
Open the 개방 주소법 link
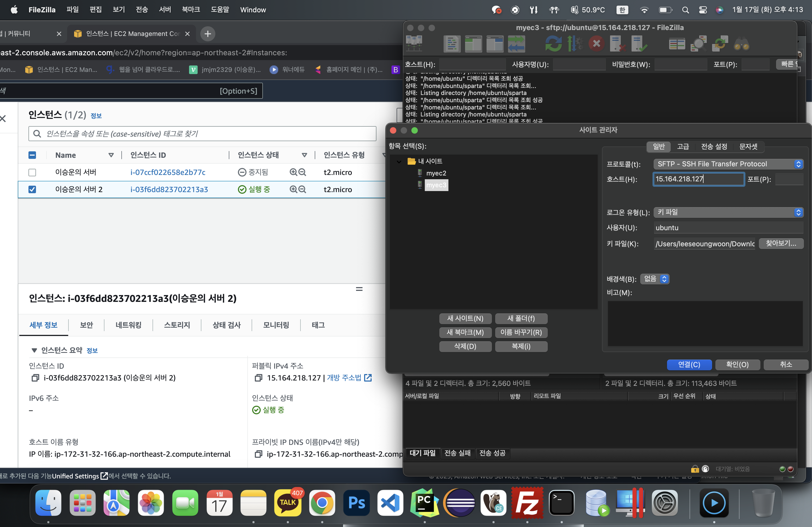[x=349, y=378]
